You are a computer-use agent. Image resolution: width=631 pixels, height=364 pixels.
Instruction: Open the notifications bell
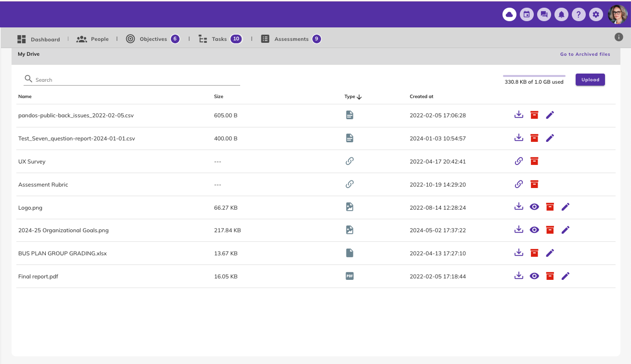[x=561, y=14]
